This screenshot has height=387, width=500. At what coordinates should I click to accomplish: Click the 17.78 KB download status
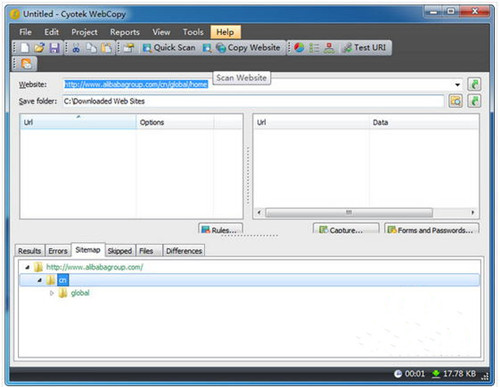[454, 374]
